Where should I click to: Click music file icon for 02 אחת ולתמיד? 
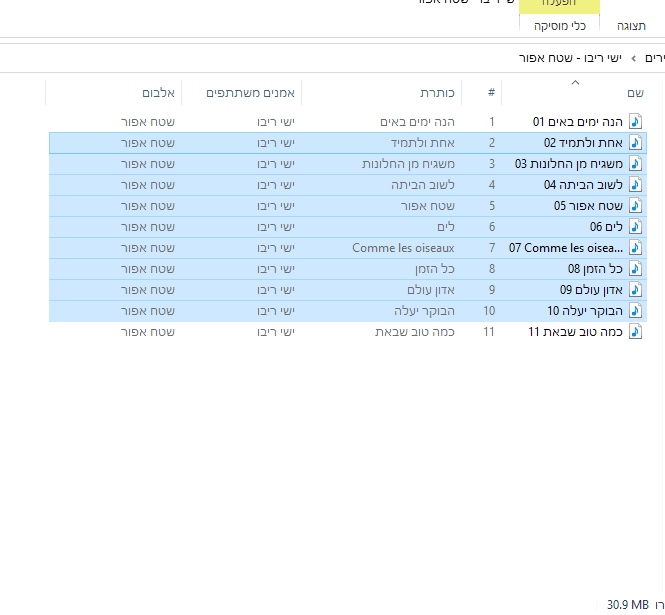[x=635, y=143]
